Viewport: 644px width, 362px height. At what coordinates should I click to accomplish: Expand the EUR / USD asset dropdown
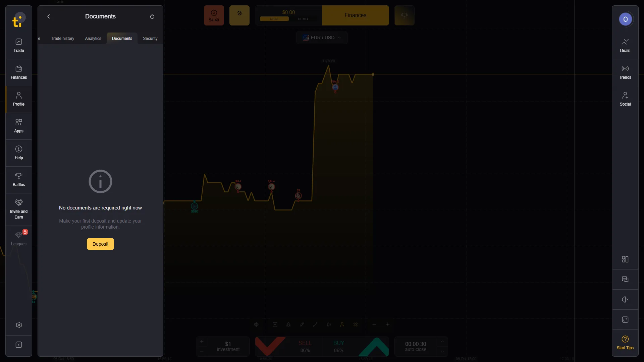tap(322, 38)
